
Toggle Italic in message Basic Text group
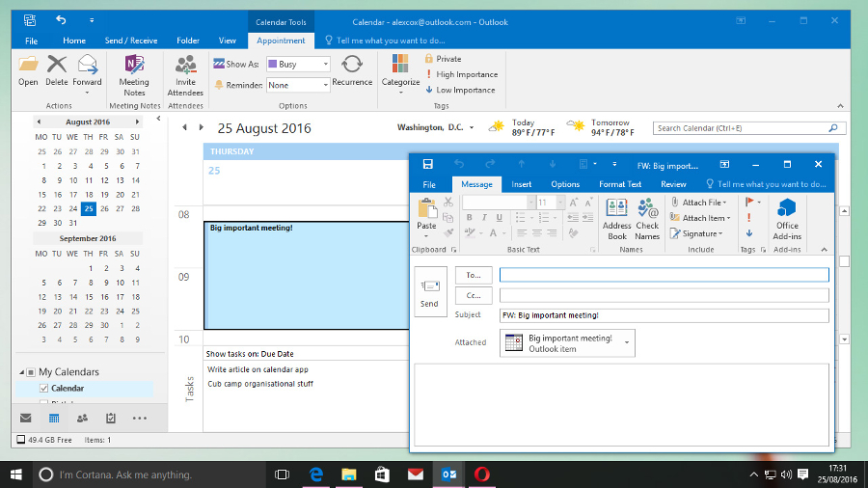coord(484,217)
